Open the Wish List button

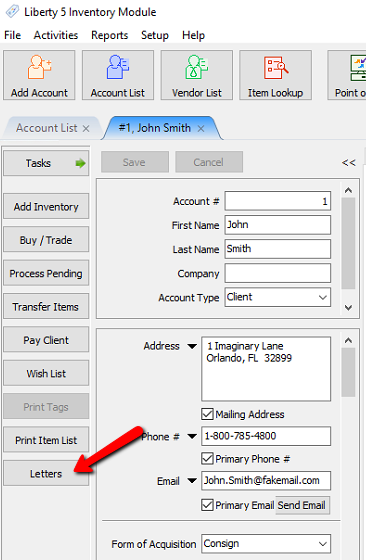point(46,373)
